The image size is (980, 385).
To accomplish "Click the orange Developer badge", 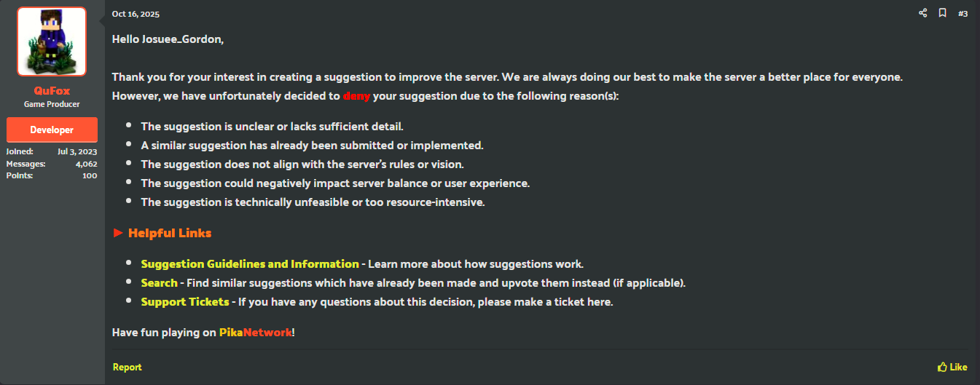I will 51,130.
